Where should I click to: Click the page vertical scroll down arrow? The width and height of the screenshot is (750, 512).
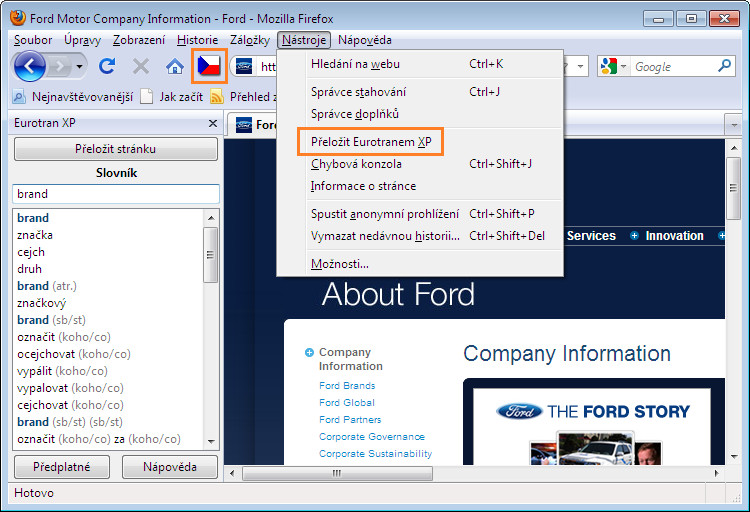734,456
